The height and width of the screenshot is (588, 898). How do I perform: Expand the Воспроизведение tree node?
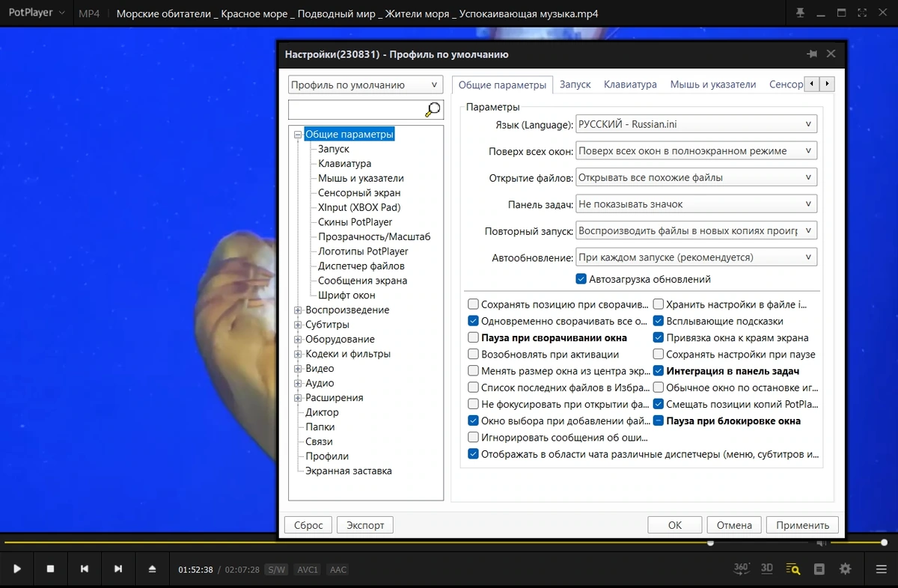298,310
